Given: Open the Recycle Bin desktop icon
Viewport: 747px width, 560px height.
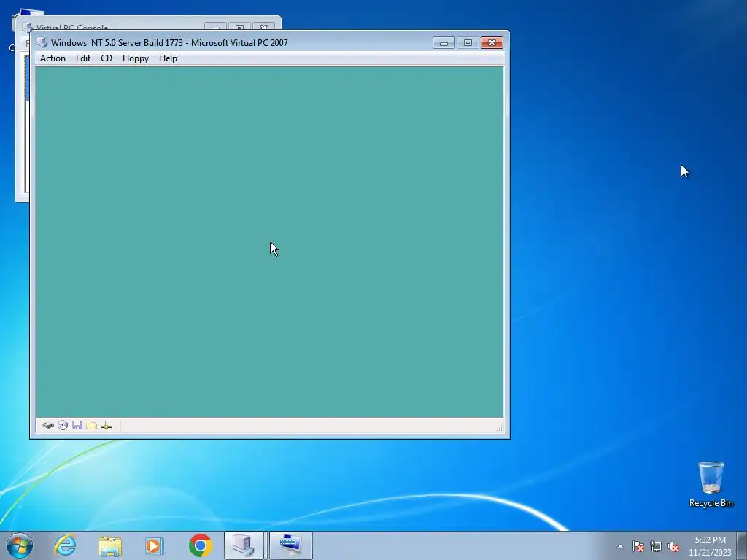Looking at the screenshot, I should pyautogui.click(x=711, y=484).
